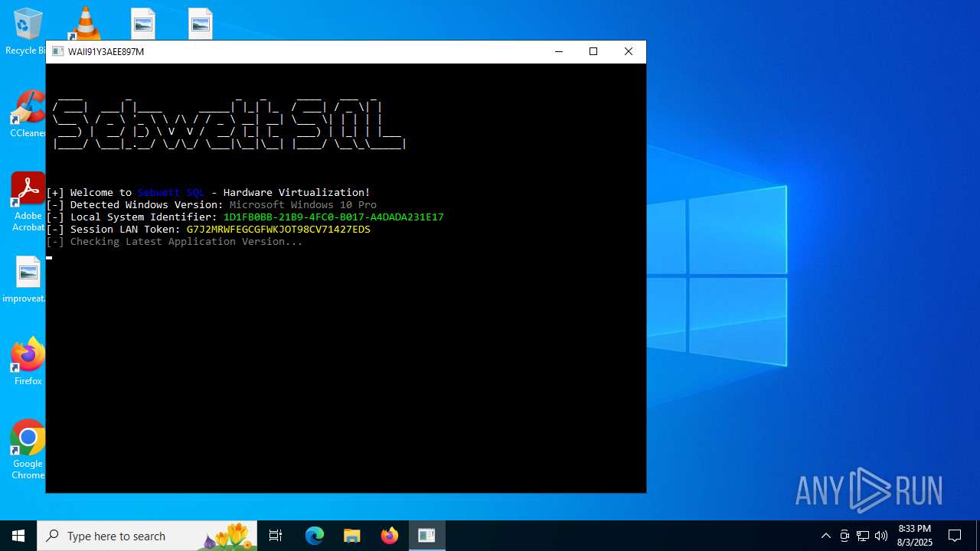The image size is (980, 551).
Task: Click the Session LAN Token value
Action: click(x=279, y=230)
